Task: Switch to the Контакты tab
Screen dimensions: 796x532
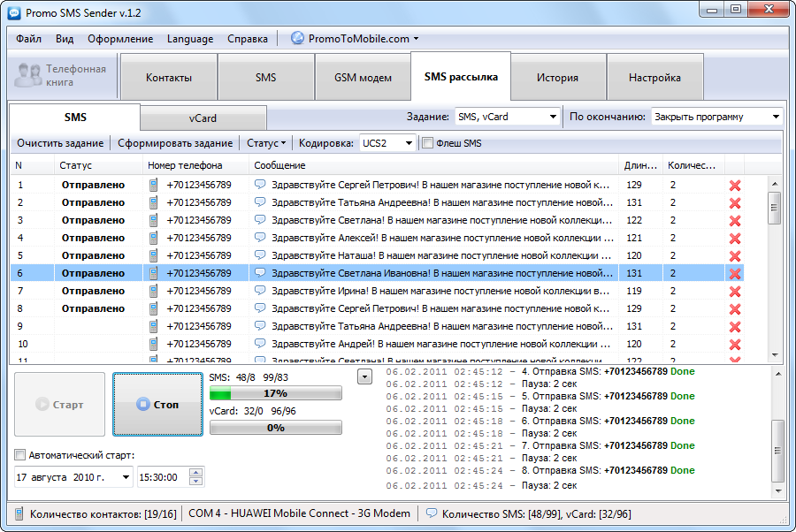Action: (x=169, y=77)
